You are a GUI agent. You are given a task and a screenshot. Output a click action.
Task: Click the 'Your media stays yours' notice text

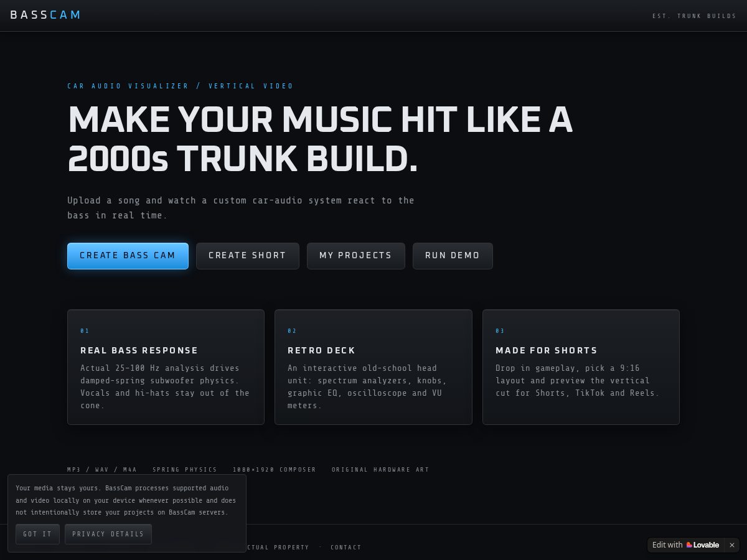[x=126, y=500]
